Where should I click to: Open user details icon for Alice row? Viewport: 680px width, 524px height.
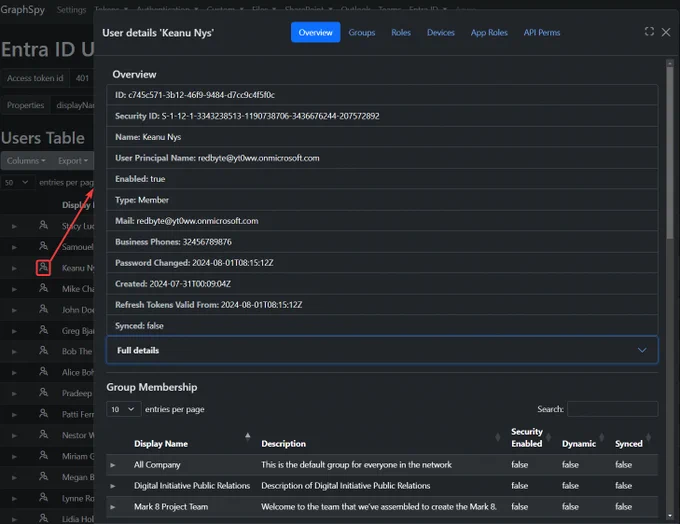click(43, 372)
